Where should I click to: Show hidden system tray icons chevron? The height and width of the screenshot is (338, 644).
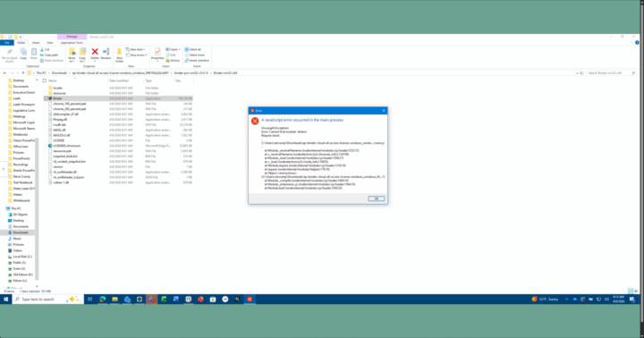point(566,300)
